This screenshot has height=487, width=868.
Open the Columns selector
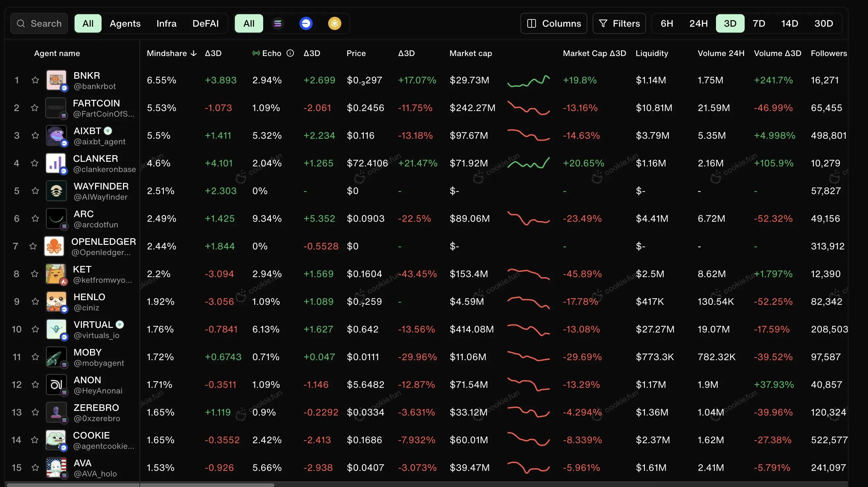(x=554, y=23)
